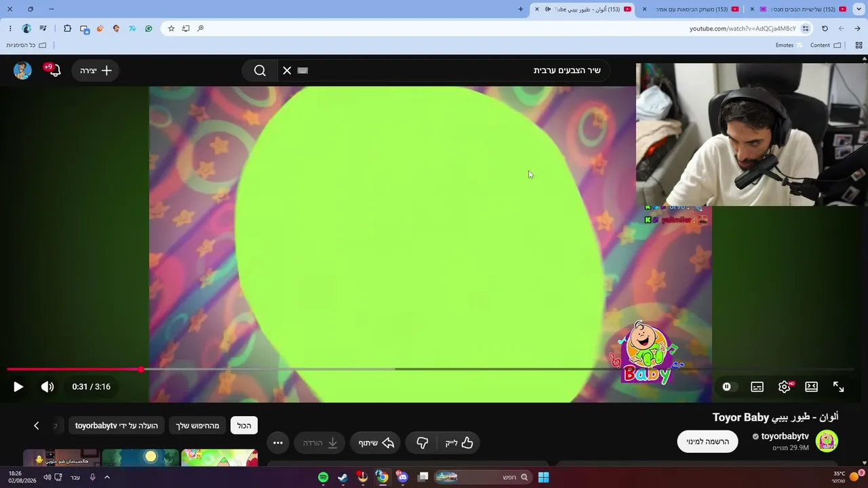The height and width of the screenshot is (488, 868).
Task: Open the media controls toolbar icon
Action: point(43,28)
